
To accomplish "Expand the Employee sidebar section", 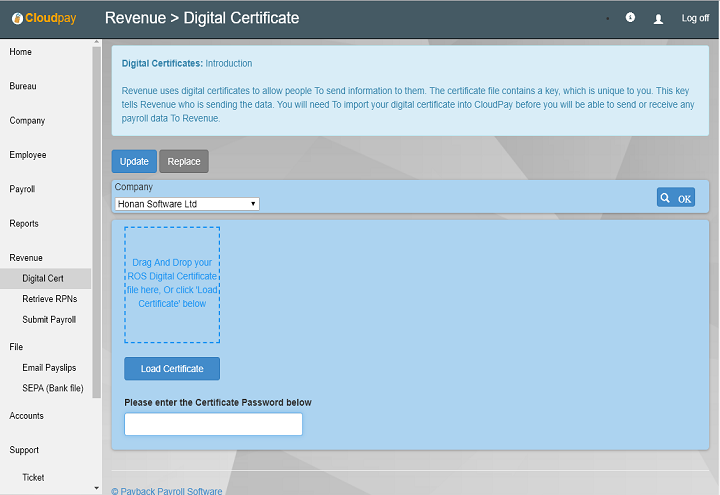I will point(28,155).
